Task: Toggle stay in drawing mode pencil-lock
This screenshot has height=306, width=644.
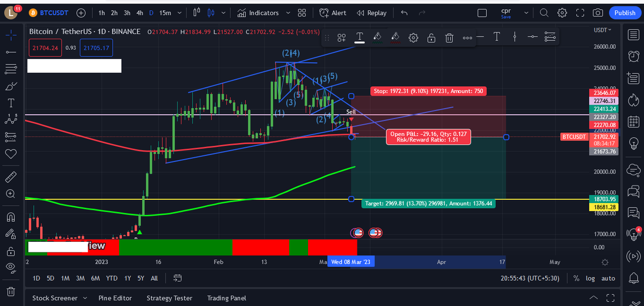Action: (10, 234)
